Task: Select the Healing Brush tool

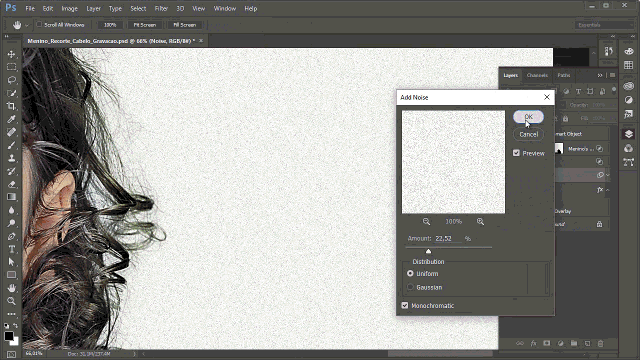Action: 11,132
